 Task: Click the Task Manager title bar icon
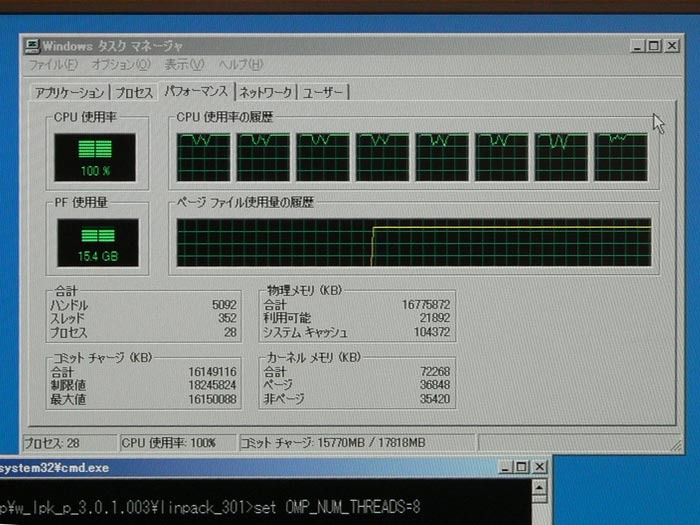[32, 46]
